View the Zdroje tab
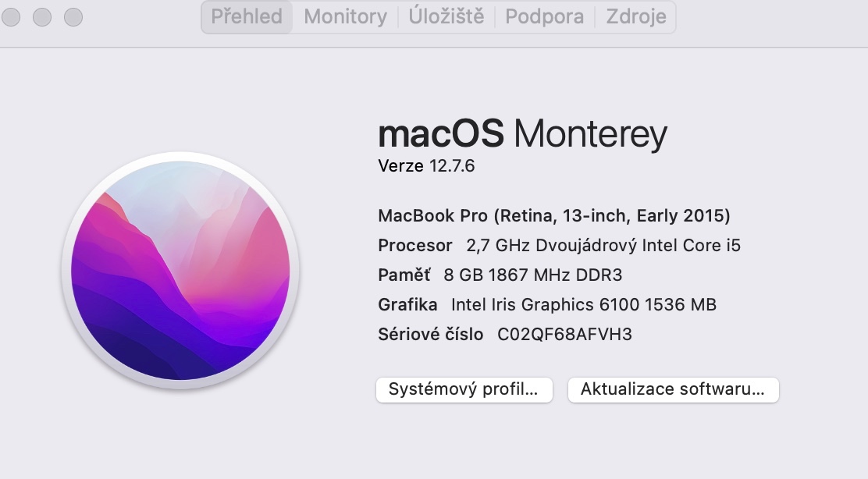Screen dimensions: 868x479 635,16
